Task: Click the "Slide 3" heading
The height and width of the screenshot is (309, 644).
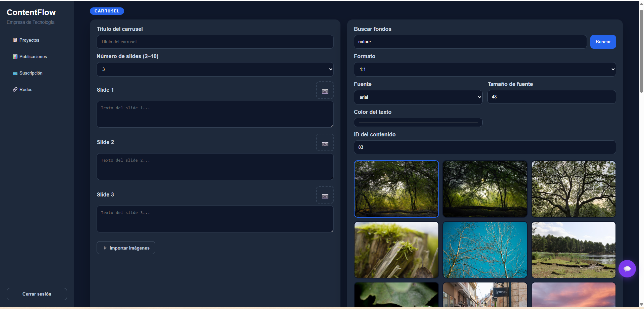Action: pyautogui.click(x=105, y=194)
